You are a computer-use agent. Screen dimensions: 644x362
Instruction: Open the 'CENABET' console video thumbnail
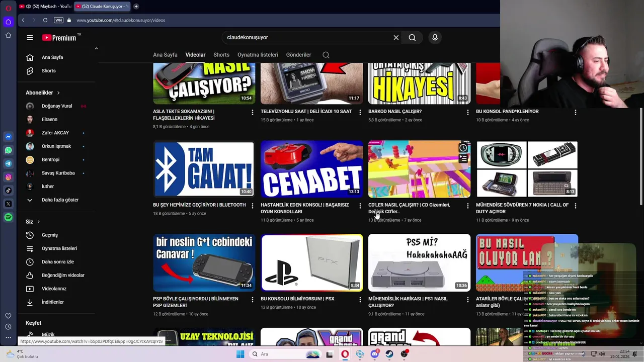(x=311, y=169)
